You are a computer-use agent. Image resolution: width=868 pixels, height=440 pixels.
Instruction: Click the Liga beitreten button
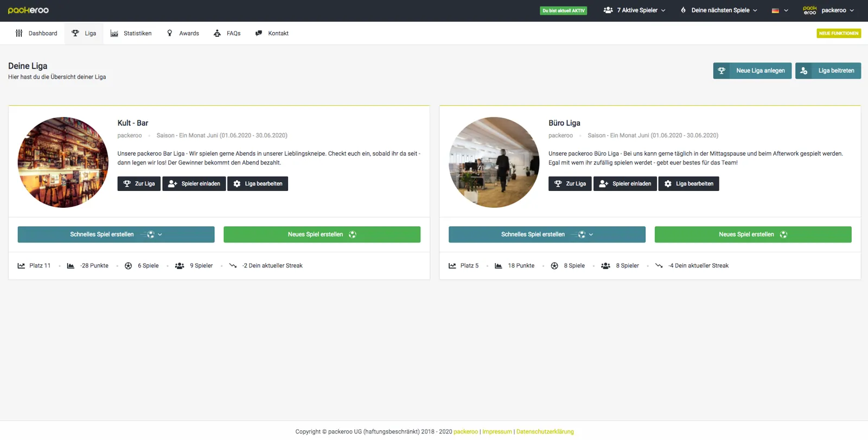(x=828, y=71)
